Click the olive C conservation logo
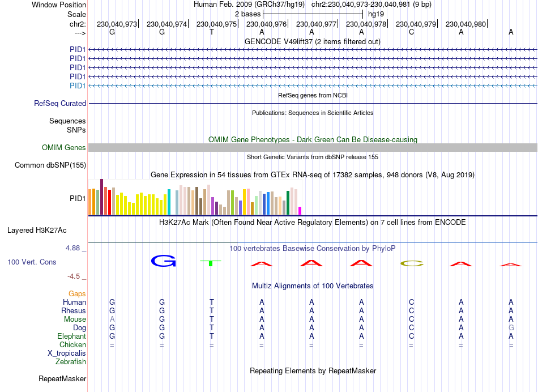The image size is (538, 392). coord(412,263)
